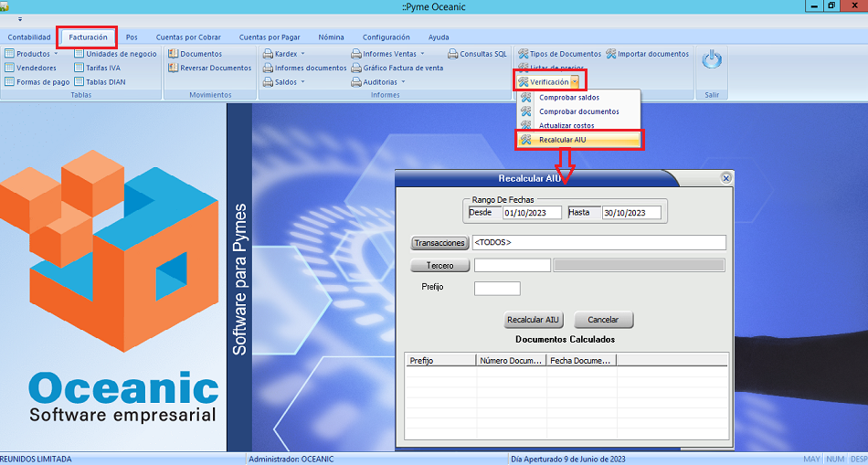
Task: Click Recalcular AIU menu icon
Action: (x=526, y=140)
